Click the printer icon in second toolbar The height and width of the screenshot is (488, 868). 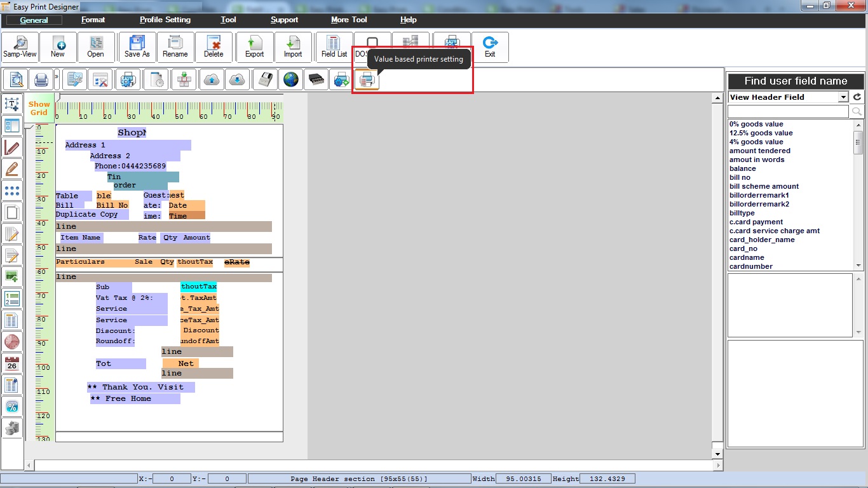[41, 80]
